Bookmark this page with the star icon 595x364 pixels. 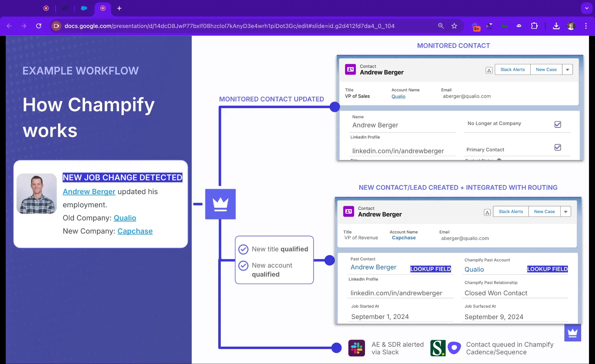[454, 26]
